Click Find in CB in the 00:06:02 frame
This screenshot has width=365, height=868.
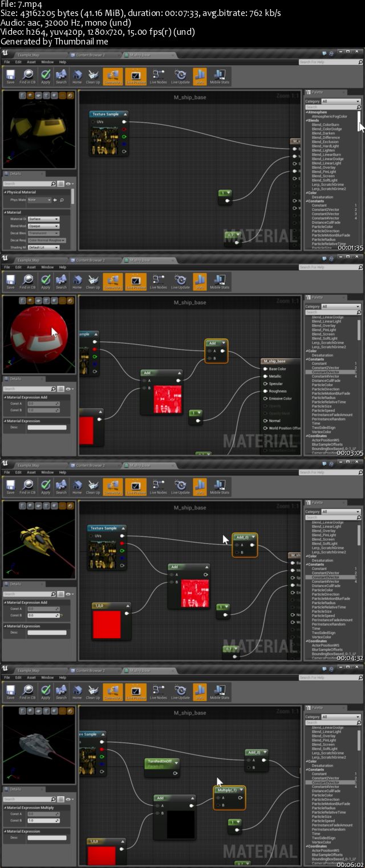[x=27, y=691]
